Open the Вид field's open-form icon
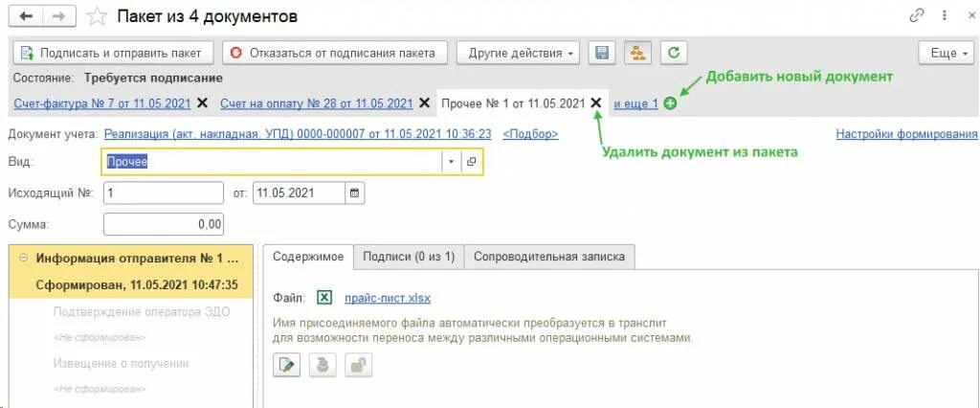 coord(472,162)
